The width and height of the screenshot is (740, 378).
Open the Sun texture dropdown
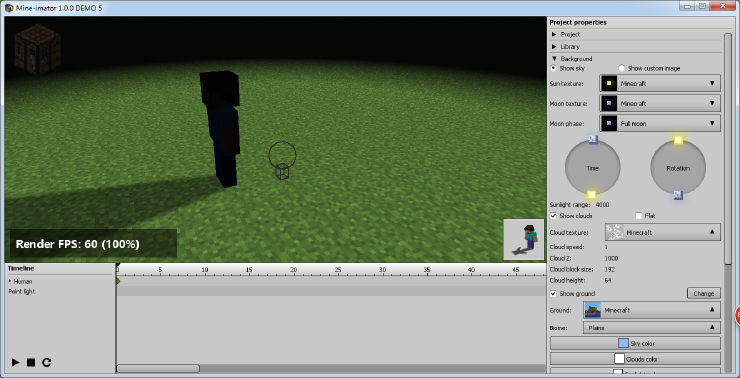point(660,84)
